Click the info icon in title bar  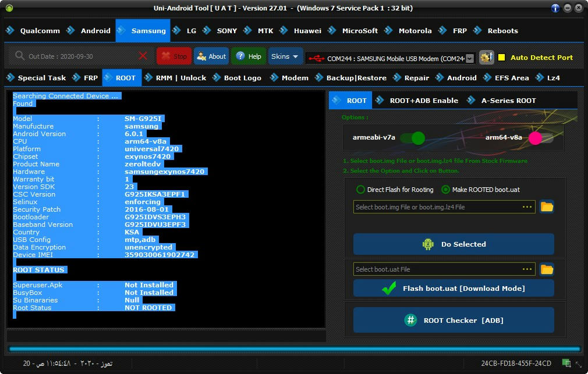point(555,8)
